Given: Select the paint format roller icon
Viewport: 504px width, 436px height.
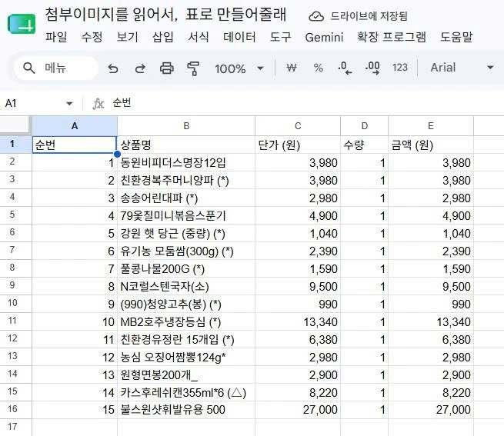Looking at the screenshot, I should click(193, 68).
